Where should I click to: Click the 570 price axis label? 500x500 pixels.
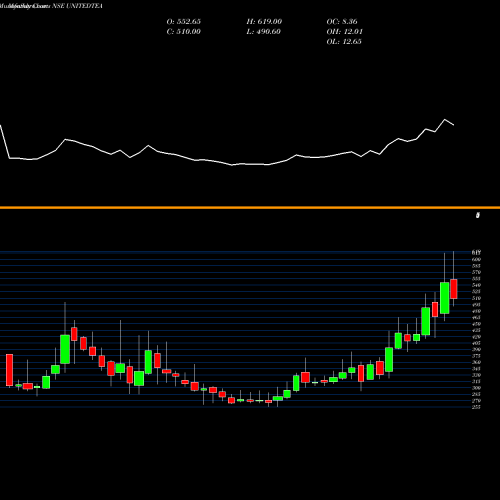476,272
